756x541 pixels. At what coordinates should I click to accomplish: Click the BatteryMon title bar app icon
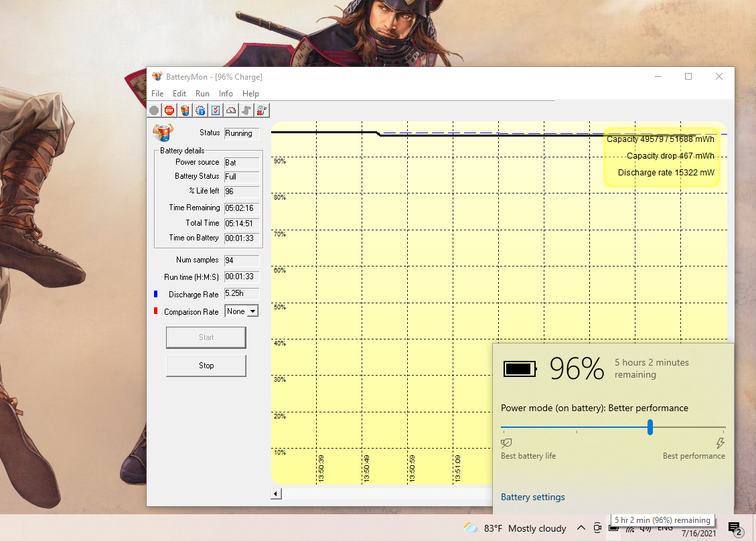157,76
